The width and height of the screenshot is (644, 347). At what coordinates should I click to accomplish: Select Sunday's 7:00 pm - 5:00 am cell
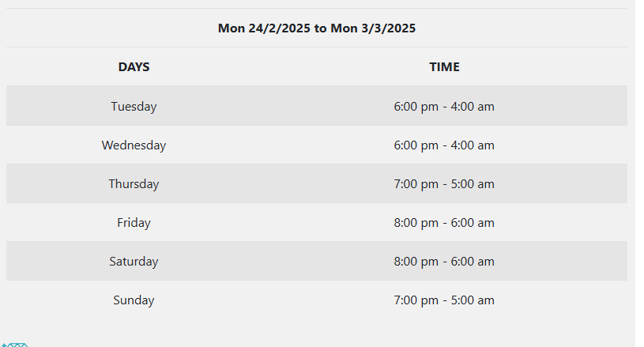point(444,300)
